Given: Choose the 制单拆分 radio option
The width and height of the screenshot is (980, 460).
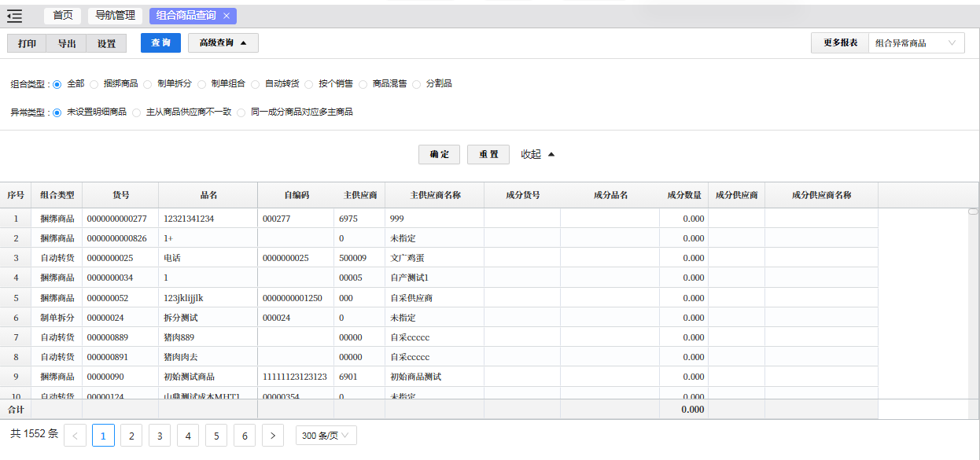Looking at the screenshot, I should pyautogui.click(x=148, y=83).
